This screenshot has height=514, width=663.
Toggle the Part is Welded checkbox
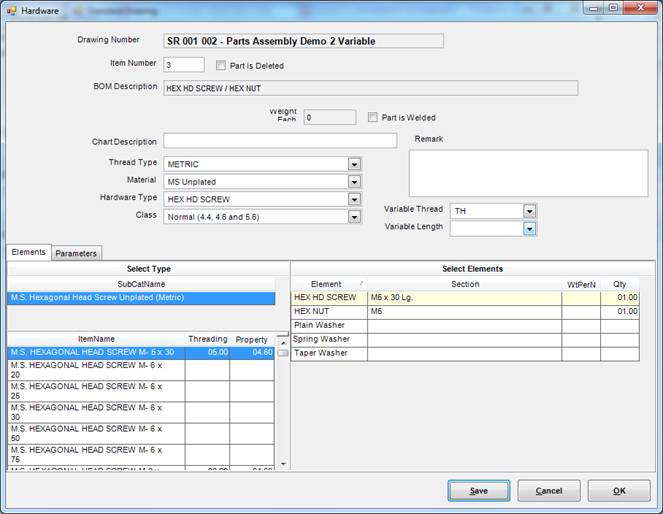tap(374, 117)
